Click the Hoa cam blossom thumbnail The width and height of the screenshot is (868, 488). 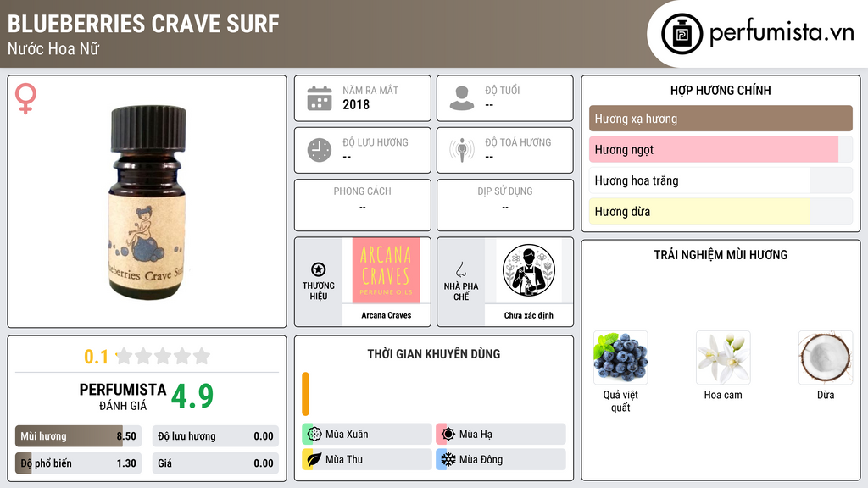tap(723, 358)
